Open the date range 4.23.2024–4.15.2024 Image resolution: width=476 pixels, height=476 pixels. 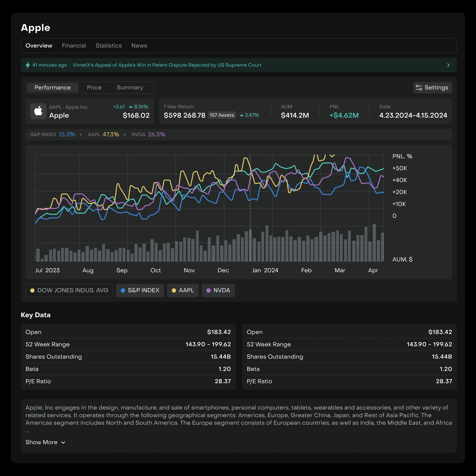coord(413,115)
